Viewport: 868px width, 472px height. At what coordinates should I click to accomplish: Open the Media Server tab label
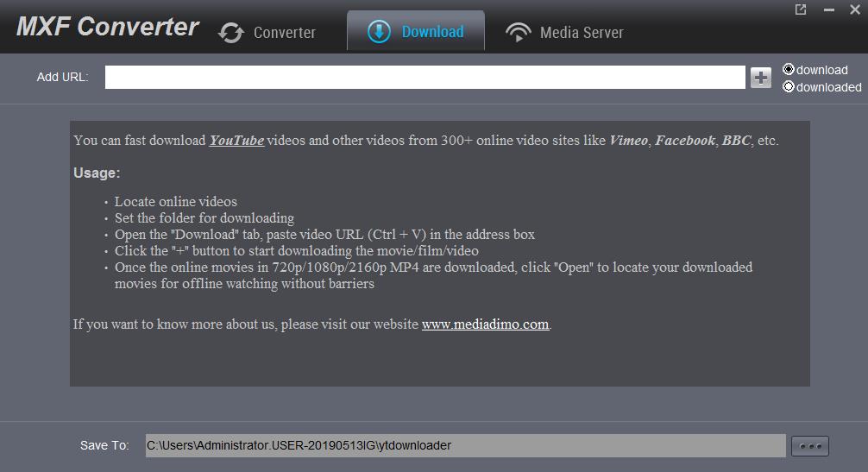[x=581, y=33]
